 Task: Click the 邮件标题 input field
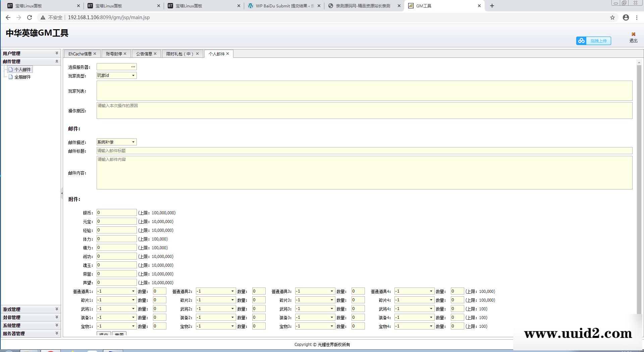coord(364,151)
